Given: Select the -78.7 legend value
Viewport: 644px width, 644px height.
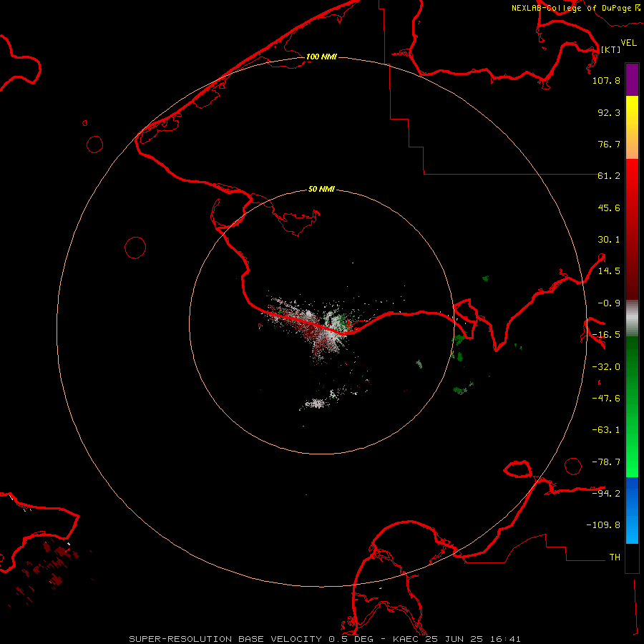Looking at the screenshot, I should (x=606, y=462).
